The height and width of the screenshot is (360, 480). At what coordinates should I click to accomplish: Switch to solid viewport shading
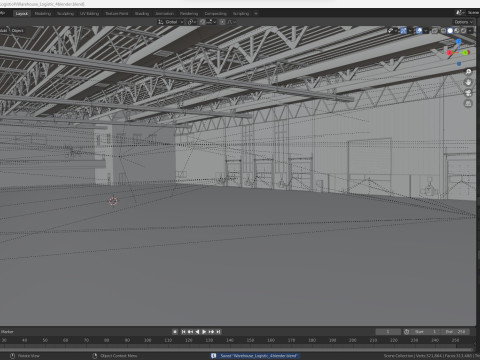[x=450, y=31]
